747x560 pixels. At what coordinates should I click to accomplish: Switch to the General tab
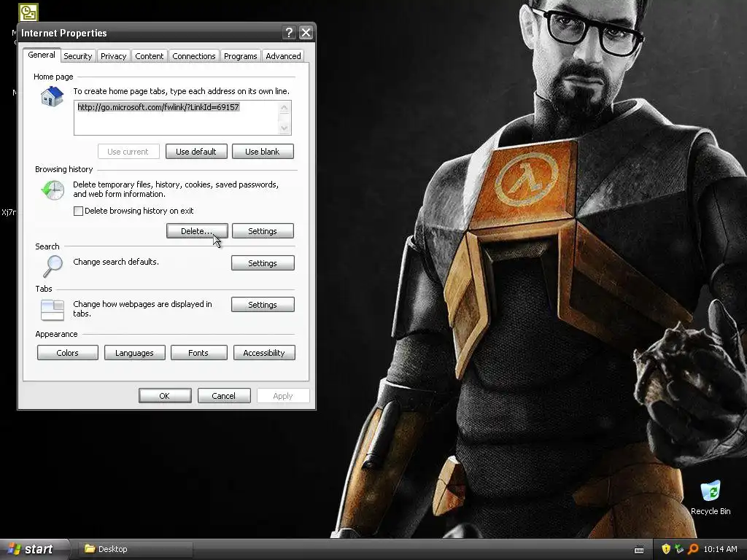click(42, 55)
